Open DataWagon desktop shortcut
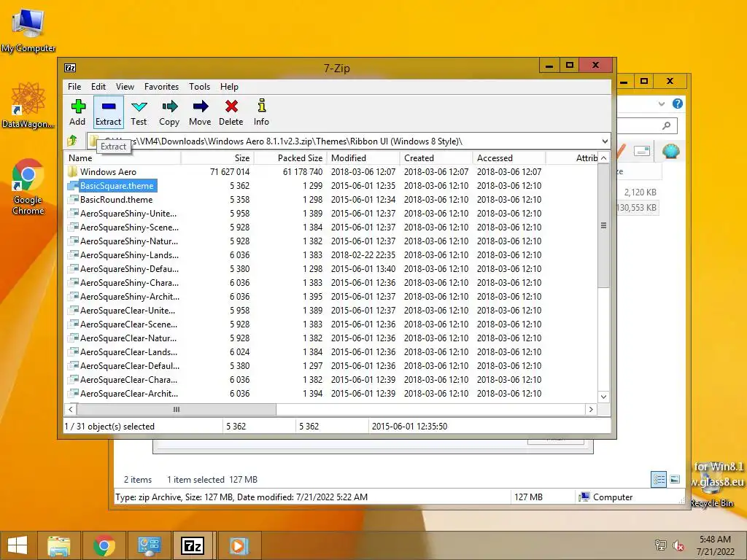Viewport: 747px width, 560px height. 28,105
